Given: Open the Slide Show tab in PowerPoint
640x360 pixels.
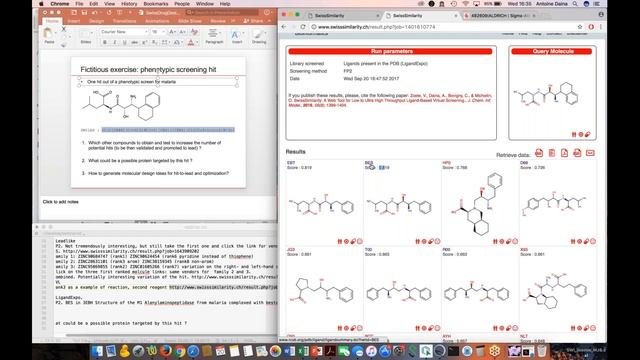Looking at the screenshot, I should [x=189, y=21].
